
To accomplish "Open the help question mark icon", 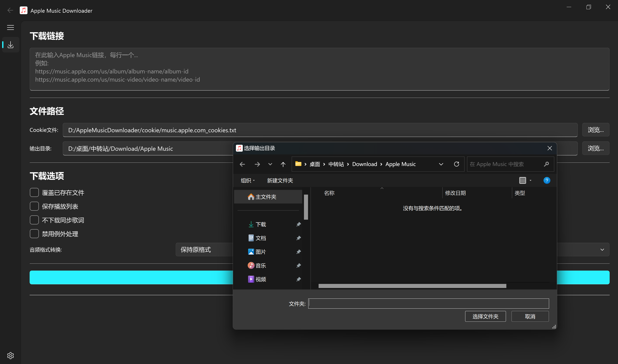I will (547, 181).
